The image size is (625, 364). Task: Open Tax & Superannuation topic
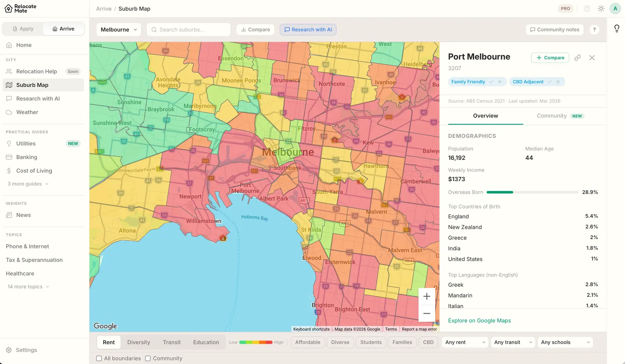coord(34,260)
